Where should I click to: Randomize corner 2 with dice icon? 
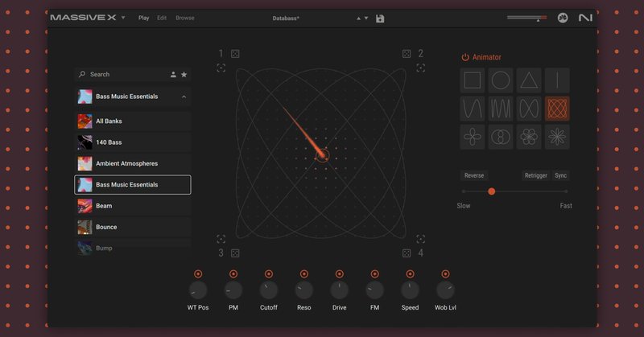[x=407, y=54]
